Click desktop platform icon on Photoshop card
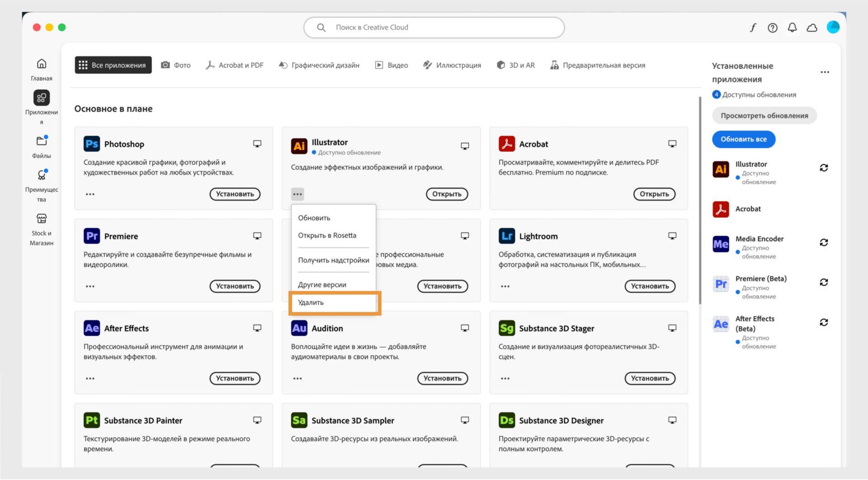The image size is (868, 480). click(257, 144)
